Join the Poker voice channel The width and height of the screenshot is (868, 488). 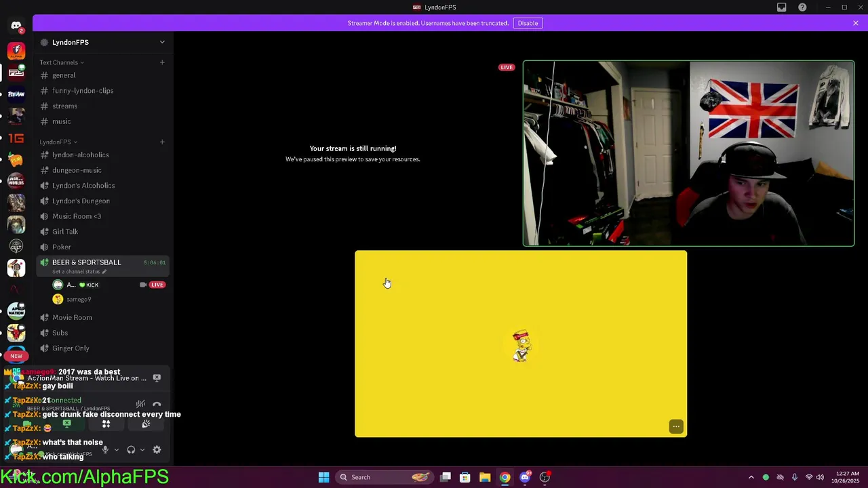coord(102,247)
